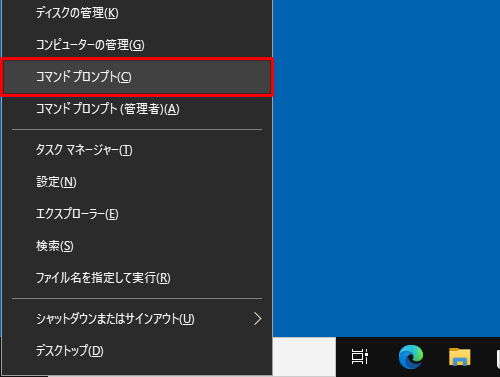
Task: Open Task View on the taskbar
Action: (360, 357)
